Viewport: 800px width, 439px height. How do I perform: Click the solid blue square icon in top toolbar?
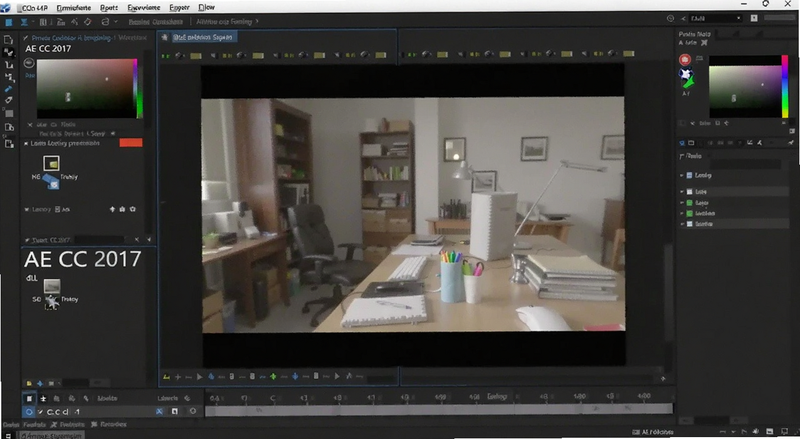point(9,22)
